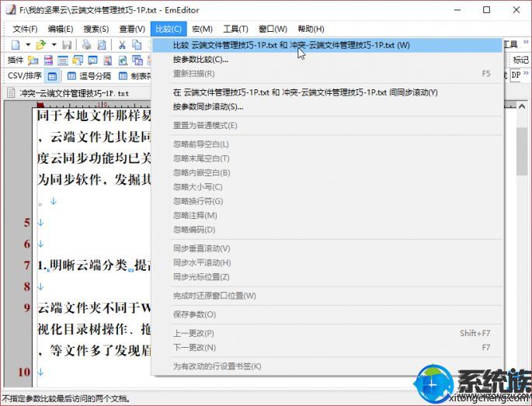This screenshot has height=406, width=532.
Task: Click the third plugin icon with lines
Action: click(x=63, y=61)
